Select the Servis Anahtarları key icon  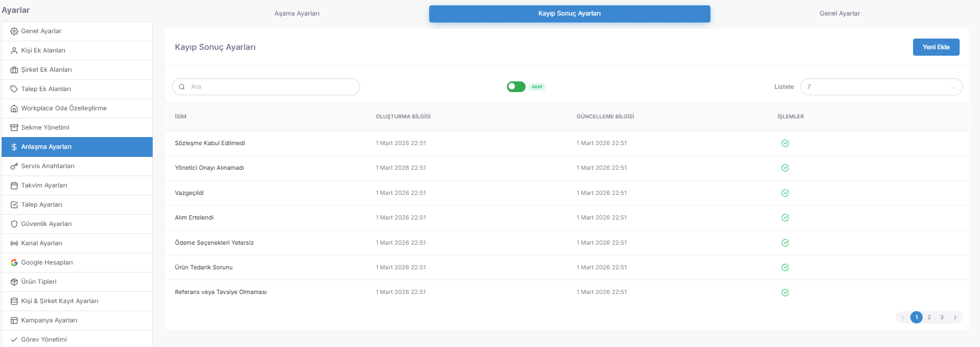pos(14,166)
